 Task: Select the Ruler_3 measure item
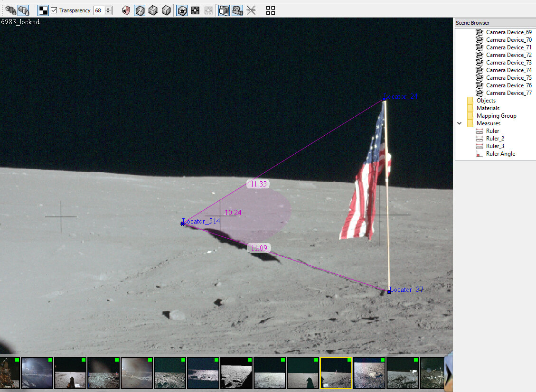pos(495,146)
